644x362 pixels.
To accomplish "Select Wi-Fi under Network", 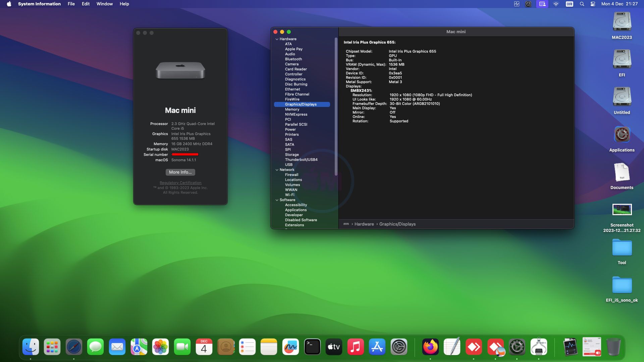I will pos(289,195).
